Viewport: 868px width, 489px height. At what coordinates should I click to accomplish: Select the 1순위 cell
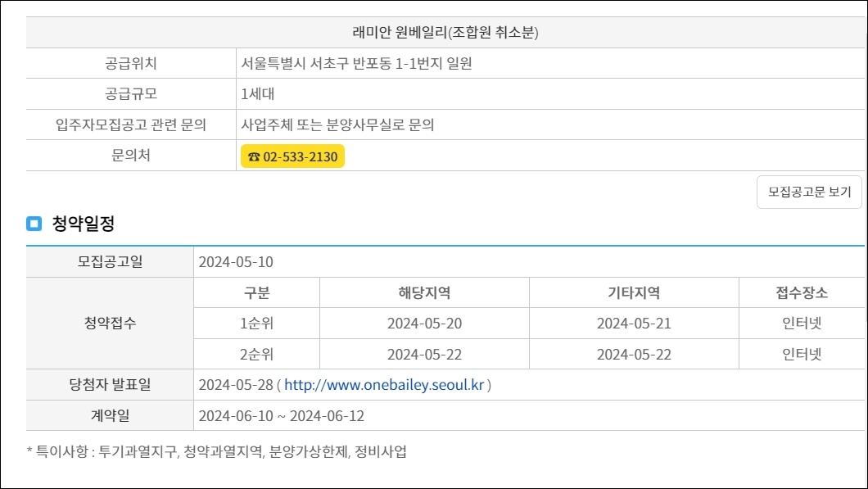tap(257, 324)
